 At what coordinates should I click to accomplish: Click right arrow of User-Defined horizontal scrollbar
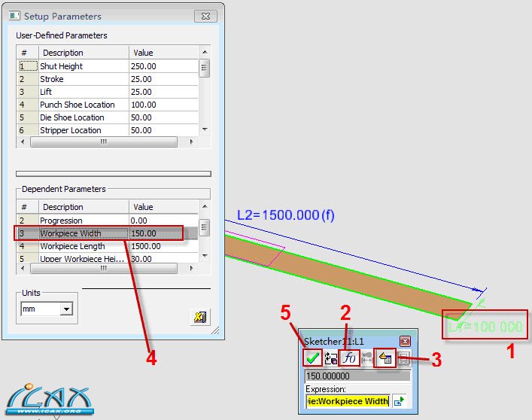(x=191, y=142)
